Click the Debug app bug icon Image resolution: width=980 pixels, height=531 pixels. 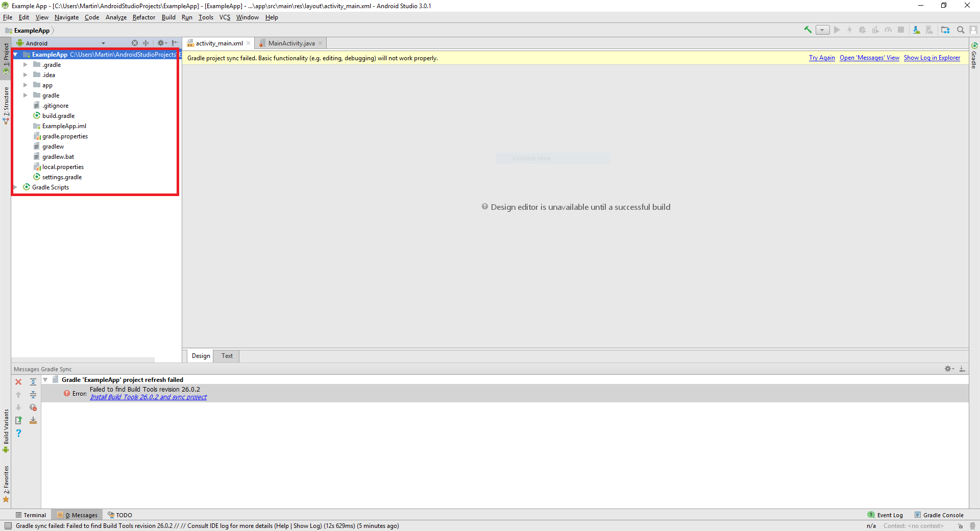tap(863, 30)
